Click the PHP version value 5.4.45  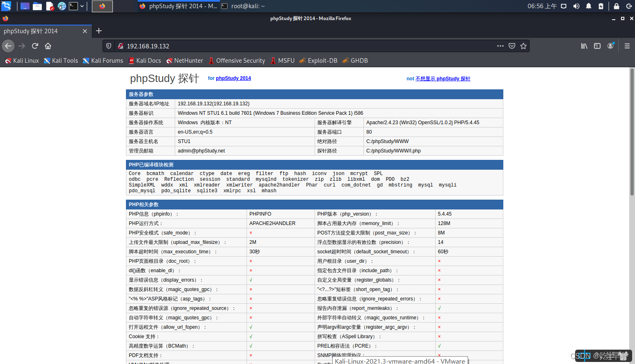coord(445,214)
